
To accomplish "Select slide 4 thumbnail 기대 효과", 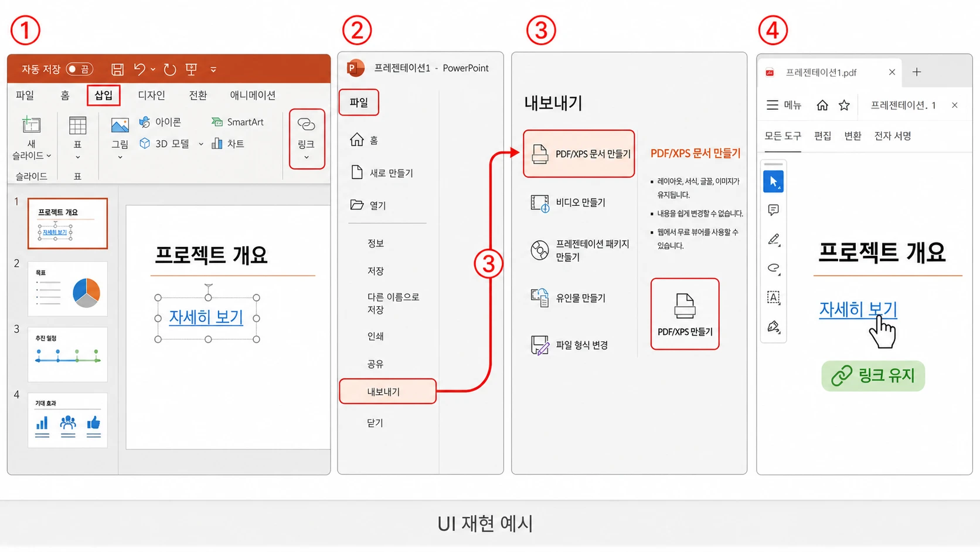I will click(x=67, y=420).
